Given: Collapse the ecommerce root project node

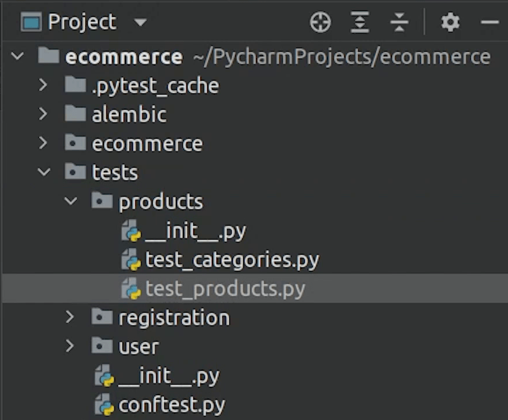Looking at the screenshot, I should (x=17, y=57).
